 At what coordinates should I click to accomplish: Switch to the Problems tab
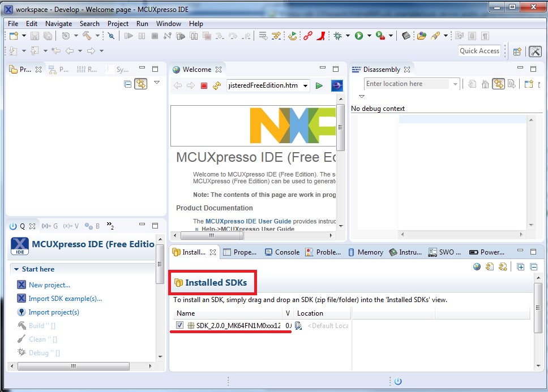point(323,252)
